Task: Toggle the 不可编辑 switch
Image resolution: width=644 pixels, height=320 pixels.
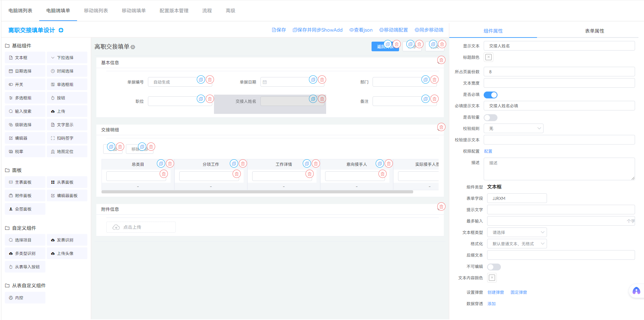Action: pos(494,267)
